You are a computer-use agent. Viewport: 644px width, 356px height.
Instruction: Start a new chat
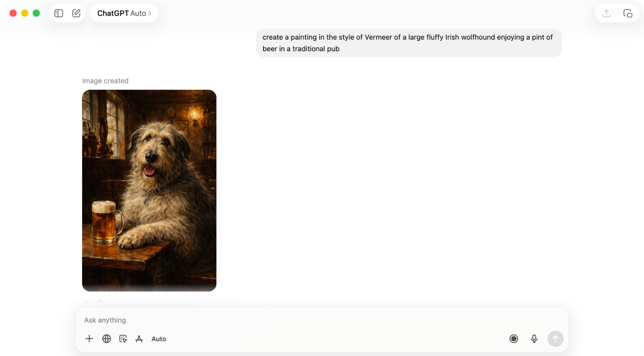76,13
